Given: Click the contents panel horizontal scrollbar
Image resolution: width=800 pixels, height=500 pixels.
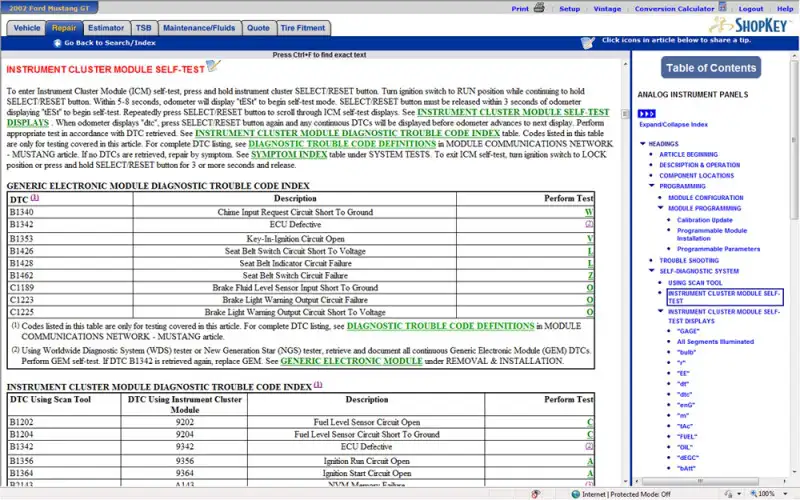Looking at the screenshot, I should 700,481.
